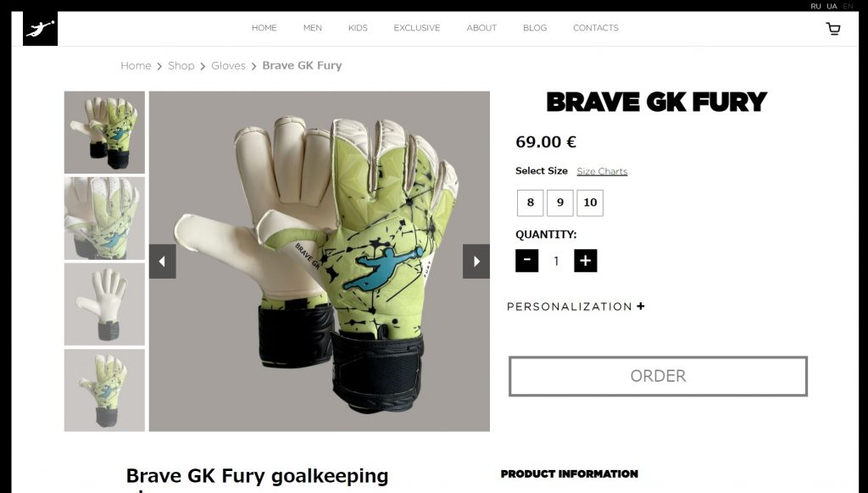
Task: Go to Gloves in the breadcrumb
Action: pyautogui.click(x=228, y=66)
